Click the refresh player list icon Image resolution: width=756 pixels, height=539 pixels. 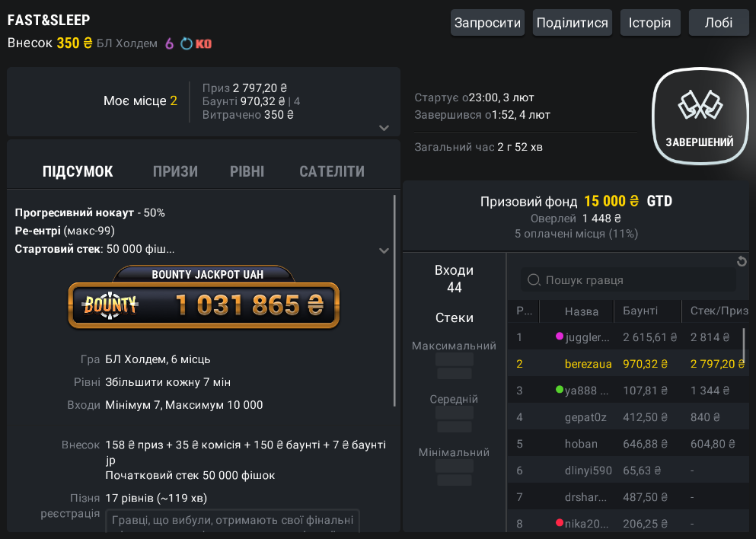[742, 262]
